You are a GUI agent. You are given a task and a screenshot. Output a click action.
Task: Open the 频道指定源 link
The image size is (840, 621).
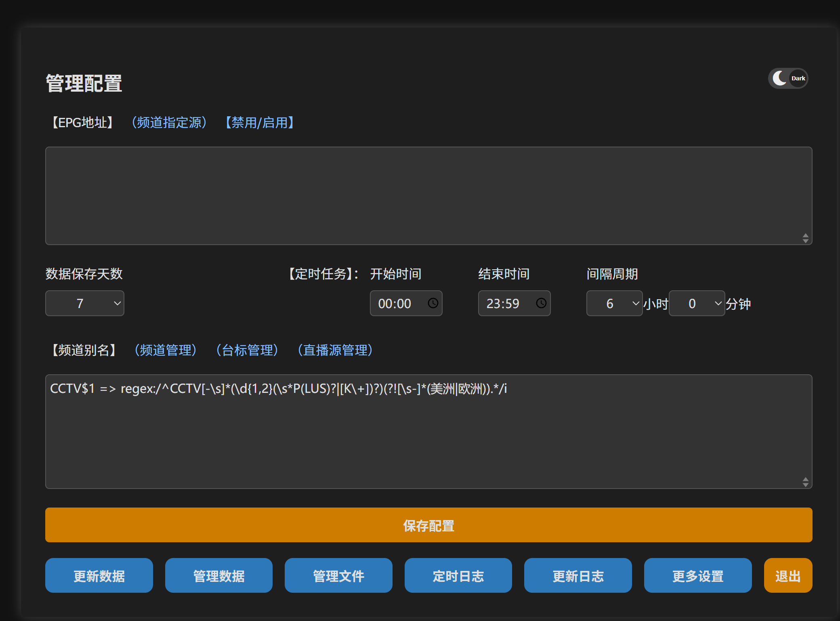[x=169, y=122]
